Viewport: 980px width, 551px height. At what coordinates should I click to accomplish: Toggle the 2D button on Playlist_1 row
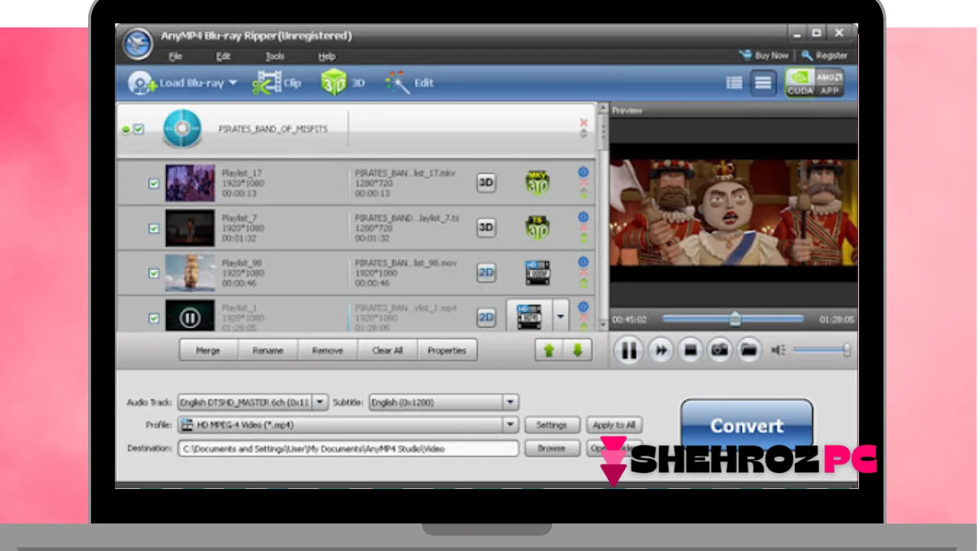point(486,317)
